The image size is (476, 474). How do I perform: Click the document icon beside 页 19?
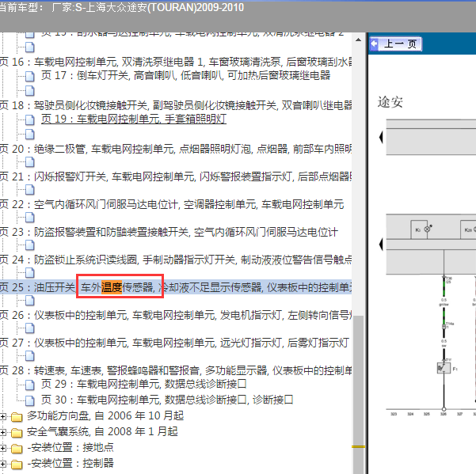pyautogui.click(x=30, y=119)
